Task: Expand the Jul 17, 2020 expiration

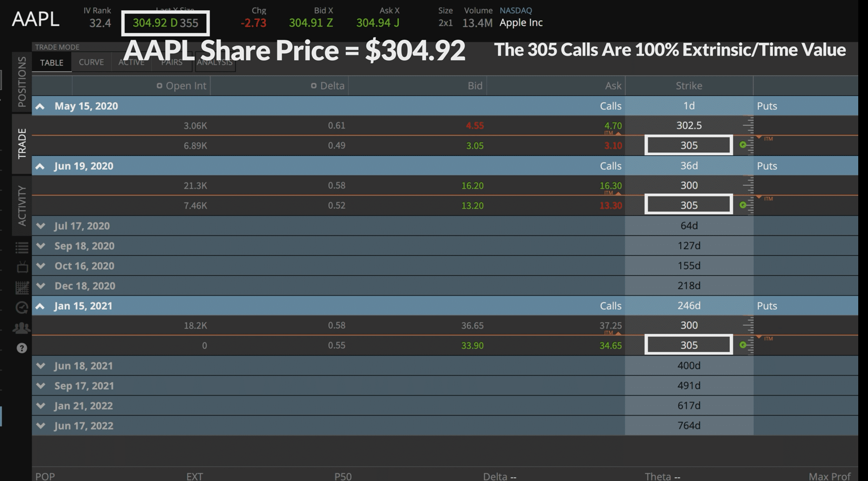Action: pos(41,226)
